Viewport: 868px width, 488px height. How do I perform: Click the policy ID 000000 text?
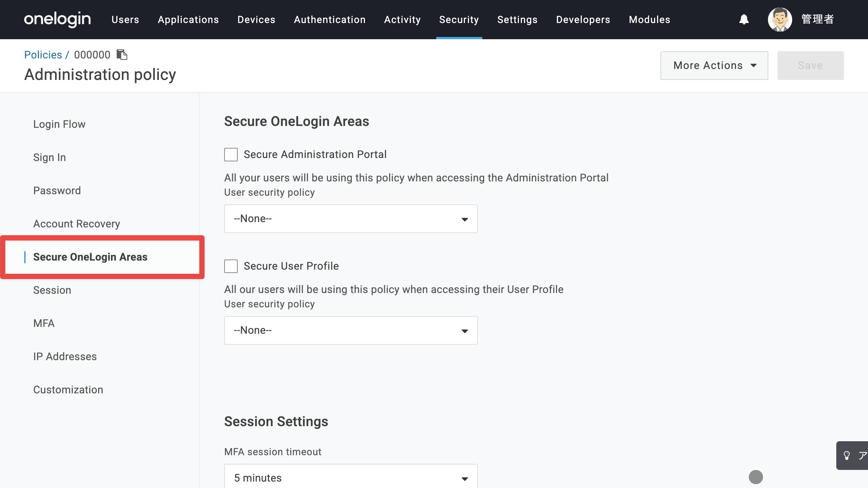point(92,55)
